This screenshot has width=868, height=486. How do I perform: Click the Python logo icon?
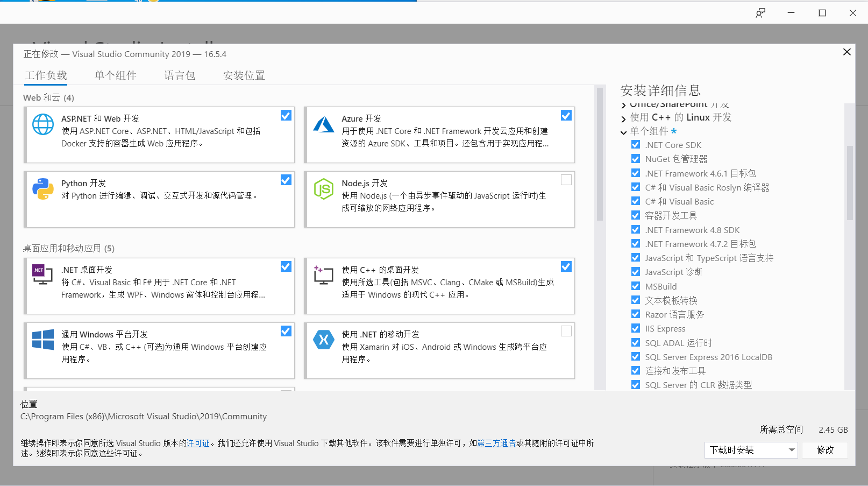(x=43, y=189)
